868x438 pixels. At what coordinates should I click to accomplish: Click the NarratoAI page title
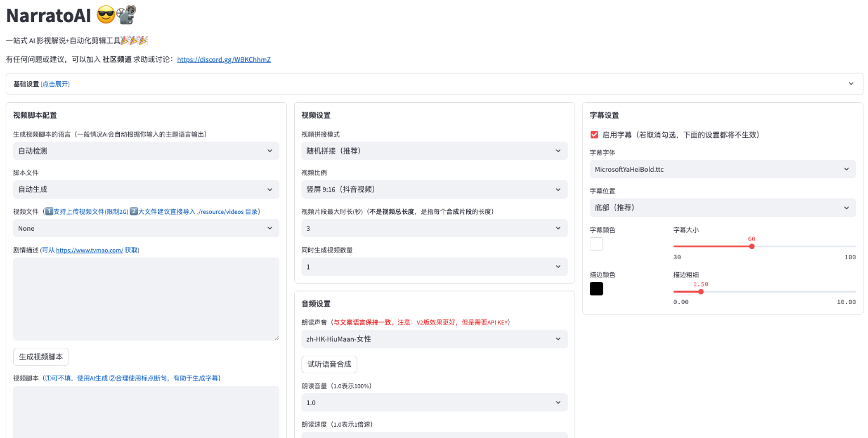(48, 15)
